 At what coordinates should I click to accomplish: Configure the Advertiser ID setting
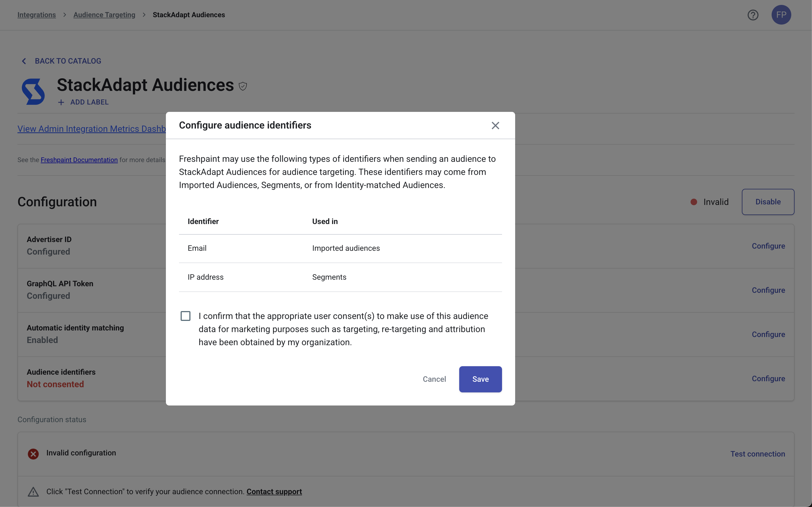pos(768,246)
